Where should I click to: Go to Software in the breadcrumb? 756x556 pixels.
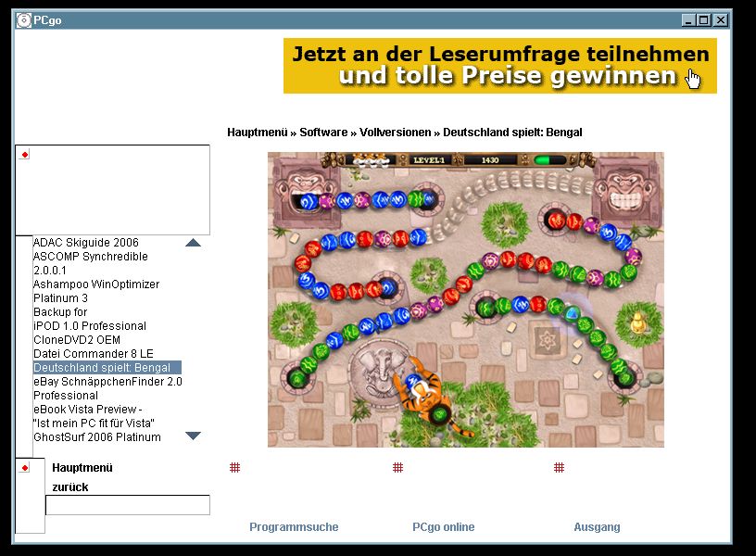click(x=323, y=133)
